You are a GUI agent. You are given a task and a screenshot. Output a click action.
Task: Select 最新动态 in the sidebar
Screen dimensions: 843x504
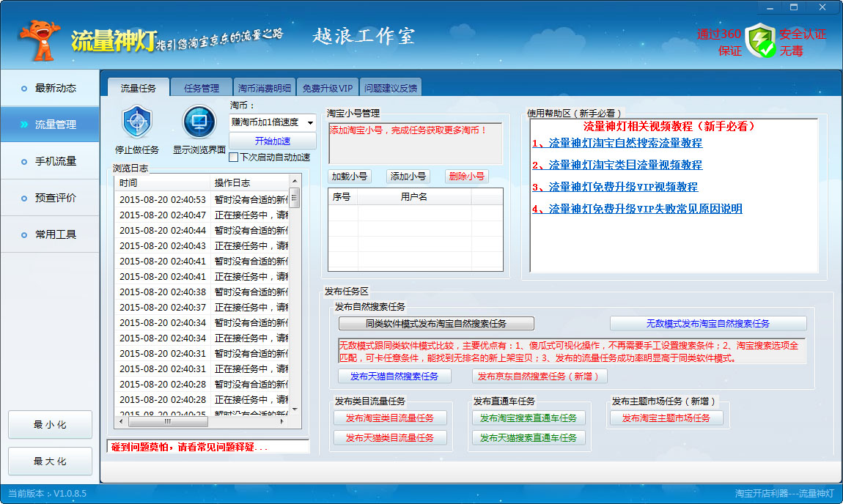point(50,88)
